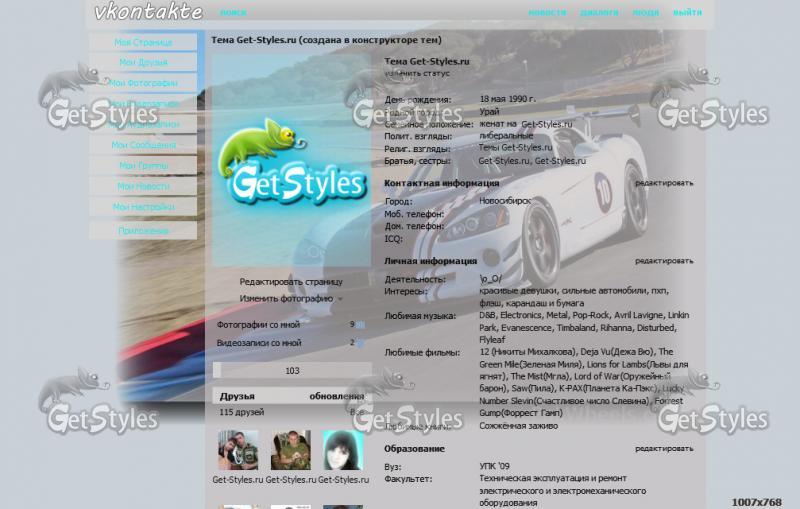Click Редактировать страницу link
Viewport: 800px width, 509px height.
pos(291,282)
